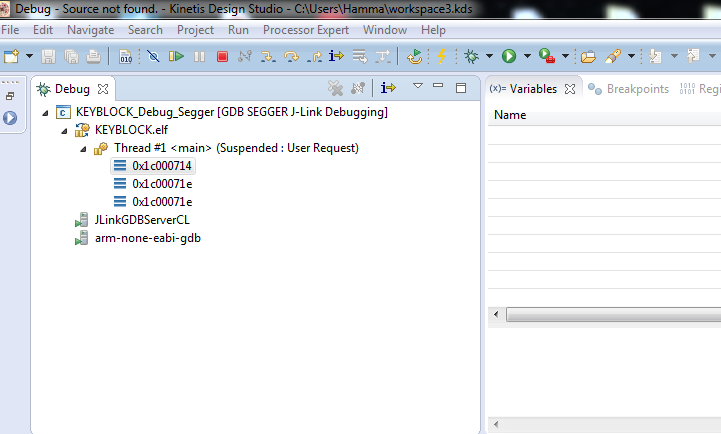Viewport: 721px width, 434px height.
Task: Maximize the Debug view panel
Action: click(x=461, y=88)
